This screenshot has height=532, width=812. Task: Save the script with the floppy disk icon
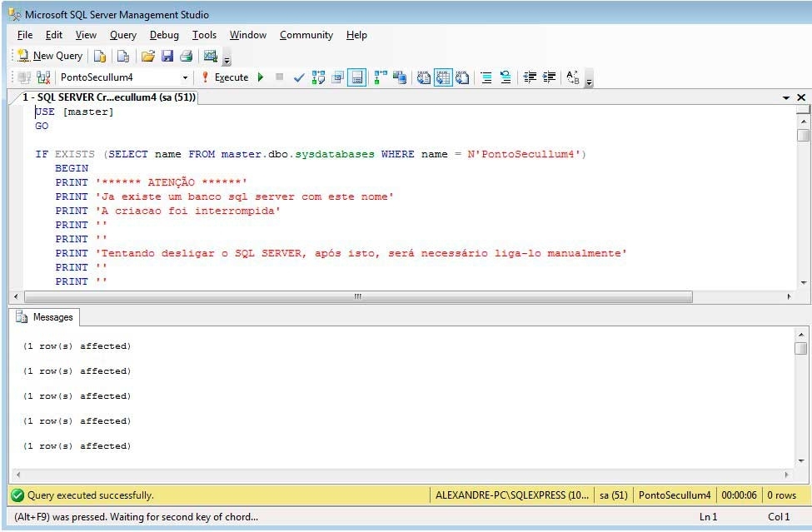tap(167, 56)
